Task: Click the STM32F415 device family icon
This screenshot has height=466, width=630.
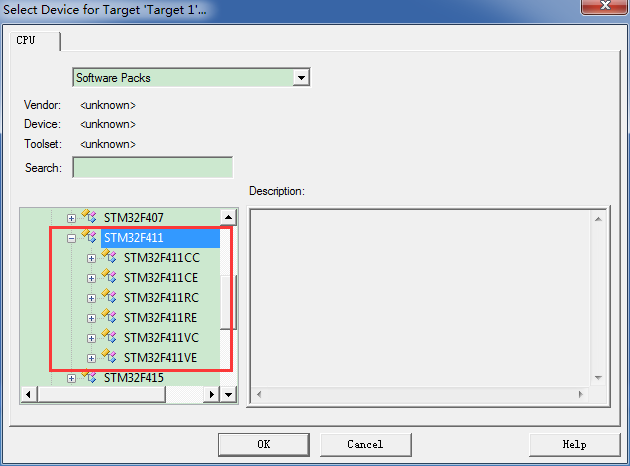Action: (x=89, y=377)
